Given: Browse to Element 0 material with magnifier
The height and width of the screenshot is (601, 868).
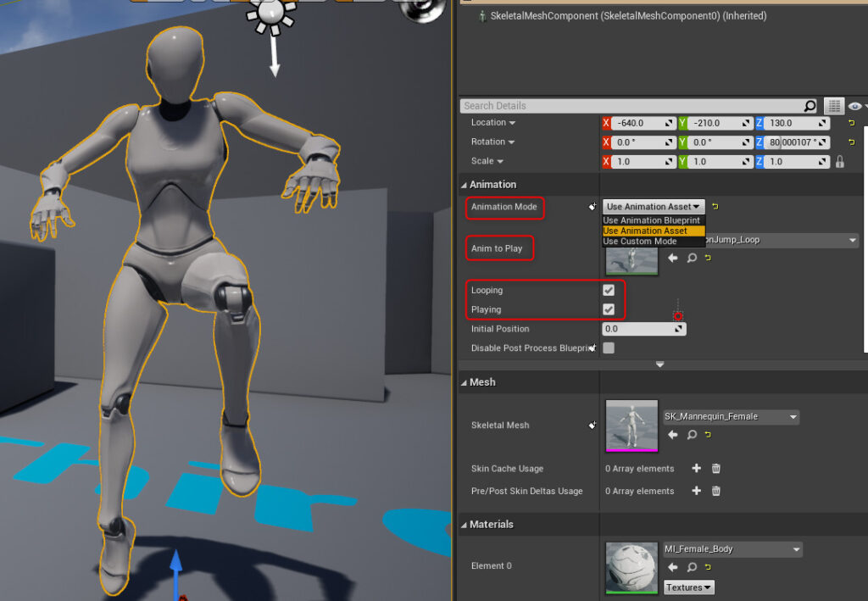Looking at the screenshot, I should point(692,567).
